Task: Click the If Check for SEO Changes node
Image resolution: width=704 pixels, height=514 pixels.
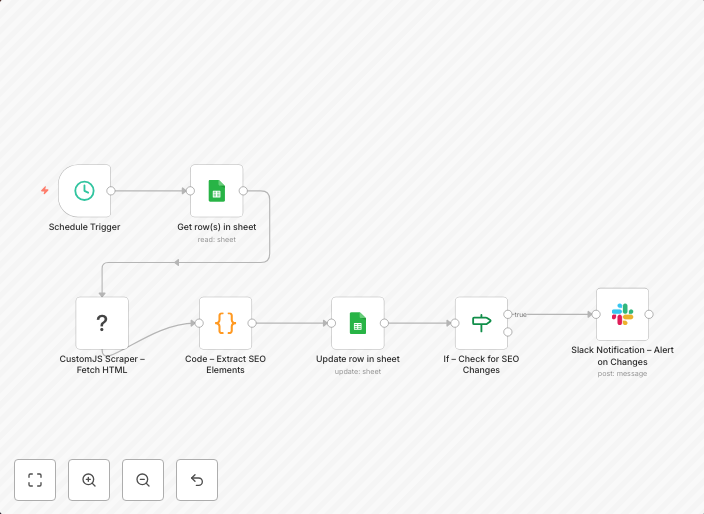Action: coord(481,323)
